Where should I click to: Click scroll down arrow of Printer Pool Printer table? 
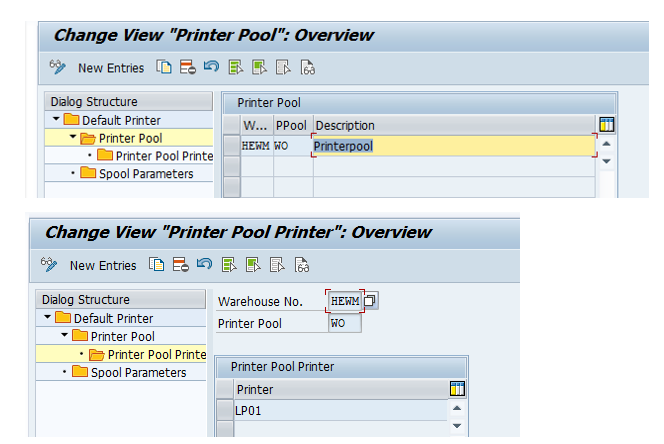457,425
